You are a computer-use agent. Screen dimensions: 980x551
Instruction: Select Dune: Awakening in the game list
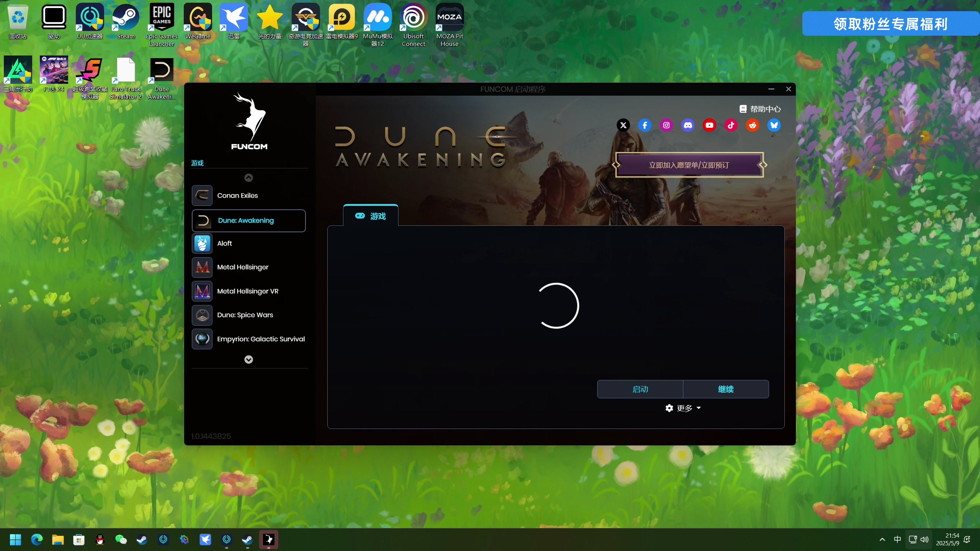pyautogui.click(x=249, y=220)
